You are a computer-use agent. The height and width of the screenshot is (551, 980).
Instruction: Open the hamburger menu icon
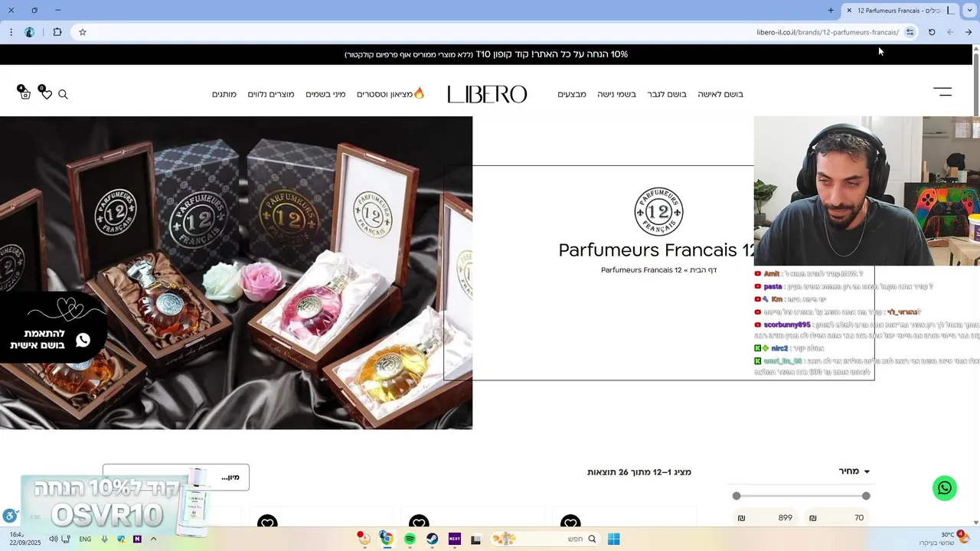coord(942,92)
